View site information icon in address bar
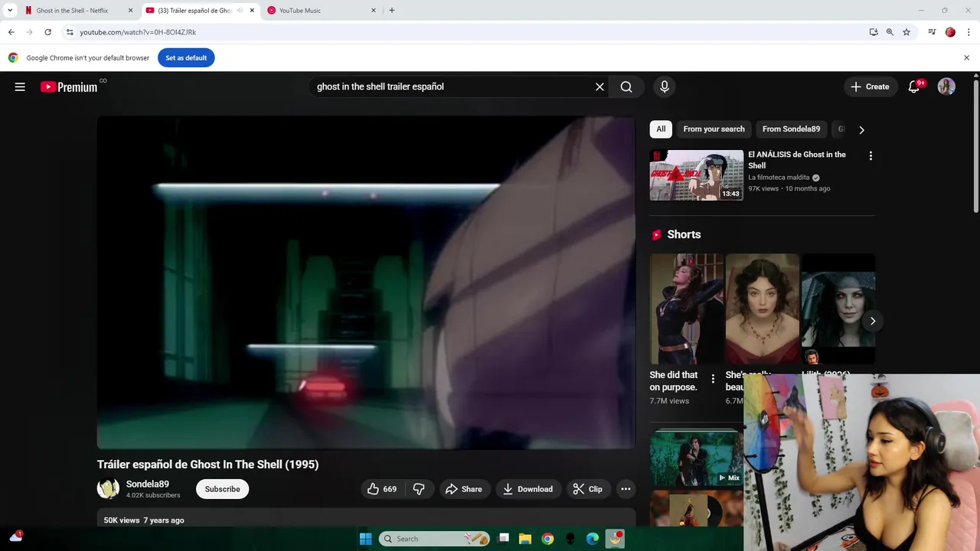Viewport: 980px width, 551px height. click(70, 32)
